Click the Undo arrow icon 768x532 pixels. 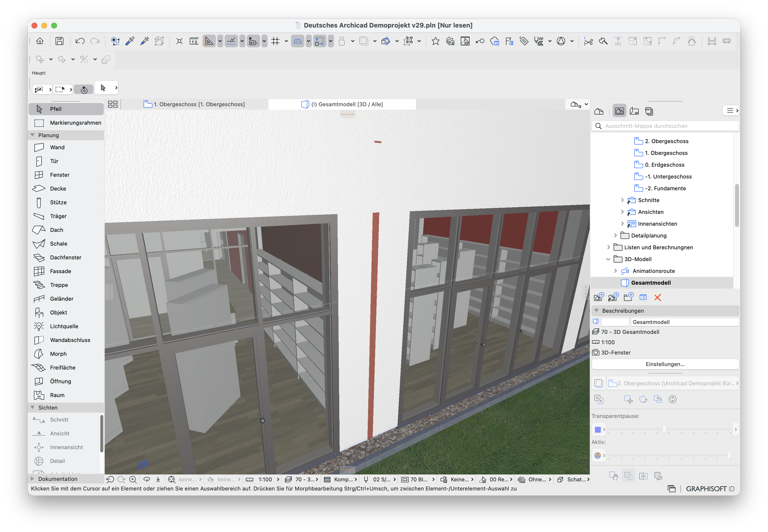(x=80, y=41)
